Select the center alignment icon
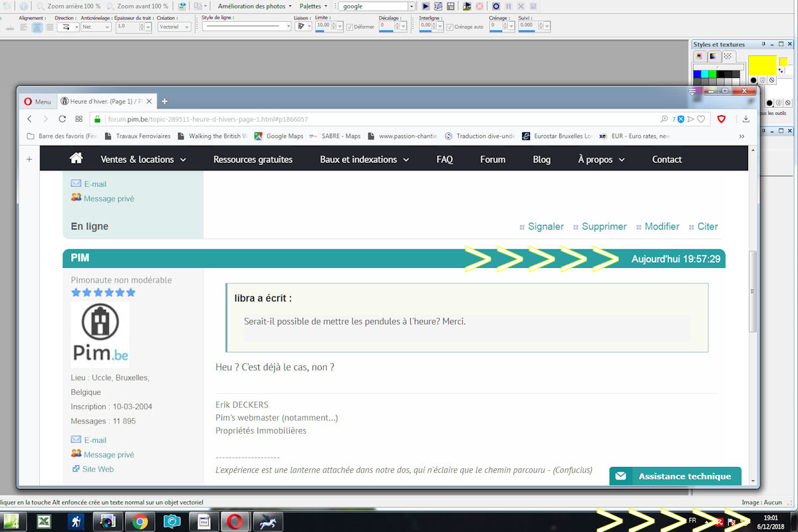 37,27
